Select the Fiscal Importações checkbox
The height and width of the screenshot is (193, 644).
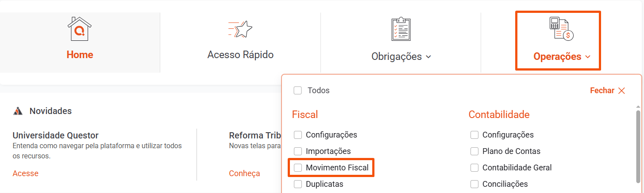(x=298, y=151)
